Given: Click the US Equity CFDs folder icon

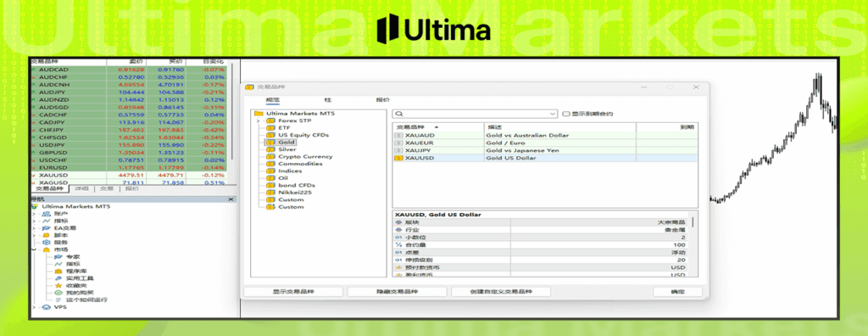Looking at the screenshot, I should coord(270,135).
